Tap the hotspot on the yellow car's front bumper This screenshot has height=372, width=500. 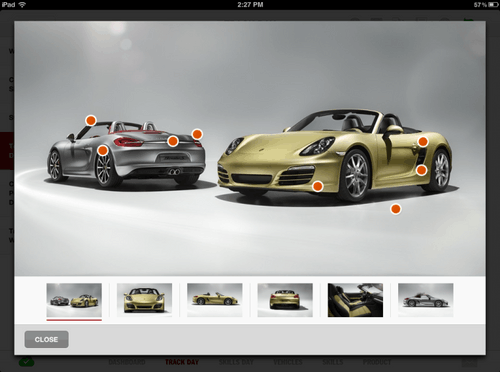[x=318, y=186]
